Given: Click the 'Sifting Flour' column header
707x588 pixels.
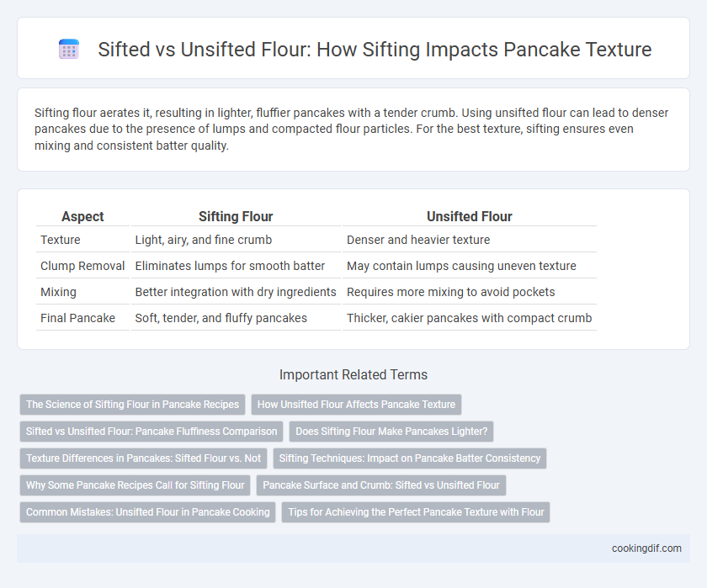Looking at the screenshot, I should 236,217.
